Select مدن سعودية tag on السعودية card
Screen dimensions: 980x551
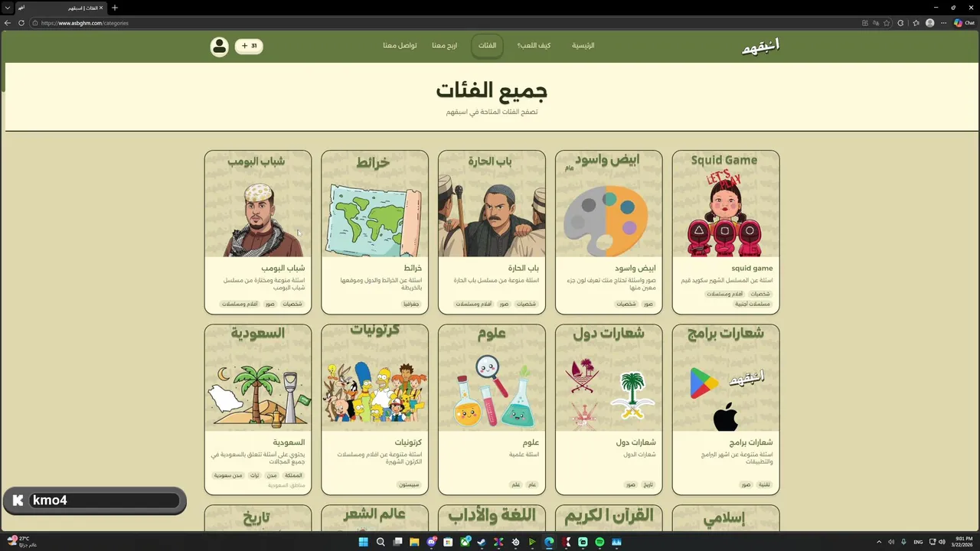[x=227, y=475]
